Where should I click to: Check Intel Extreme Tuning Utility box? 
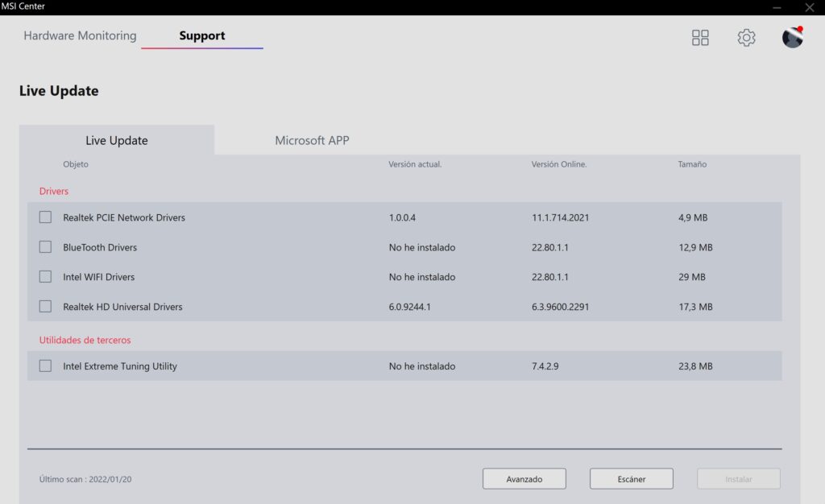click(x=45, y=366)
